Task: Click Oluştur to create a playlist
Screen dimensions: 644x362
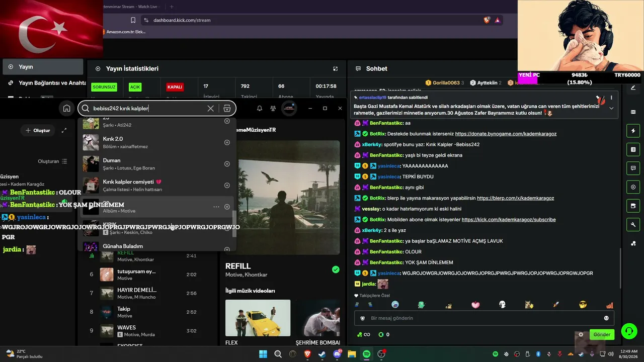Action: click(38, 130)
